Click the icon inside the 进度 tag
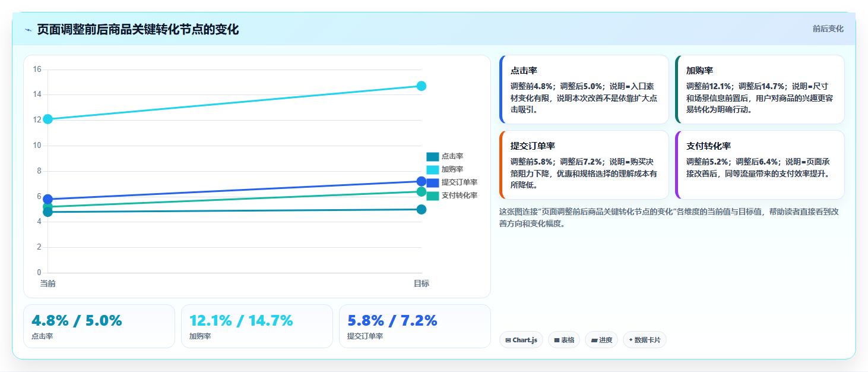This screenshot has height=372, width=868. [x=594, y=341]
